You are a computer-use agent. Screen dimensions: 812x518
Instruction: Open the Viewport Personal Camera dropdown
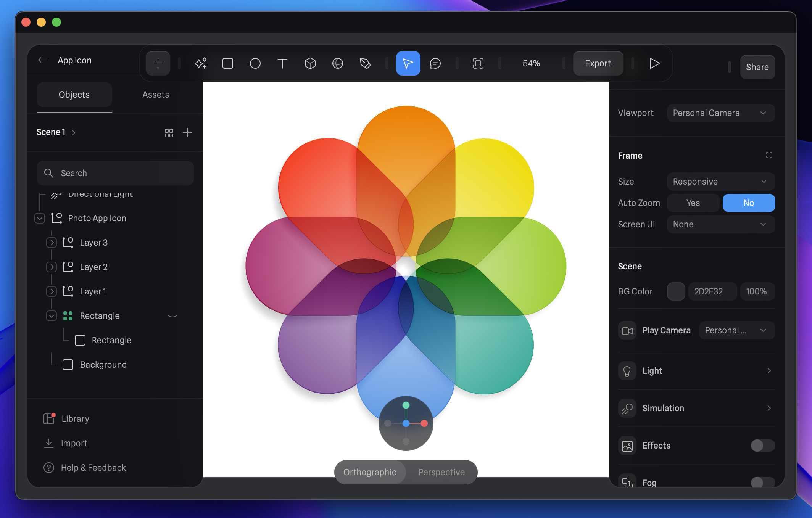click(720, 113)
